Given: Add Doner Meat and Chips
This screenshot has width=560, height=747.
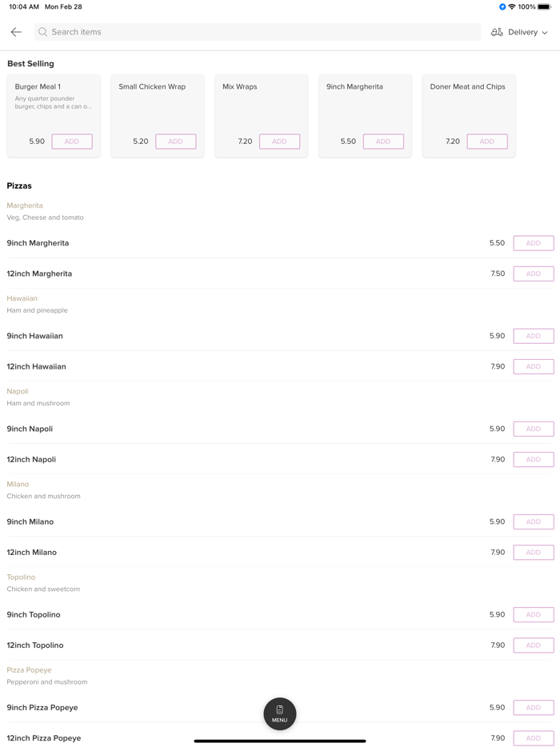Looking at the screenshot, I should [486, 142].
